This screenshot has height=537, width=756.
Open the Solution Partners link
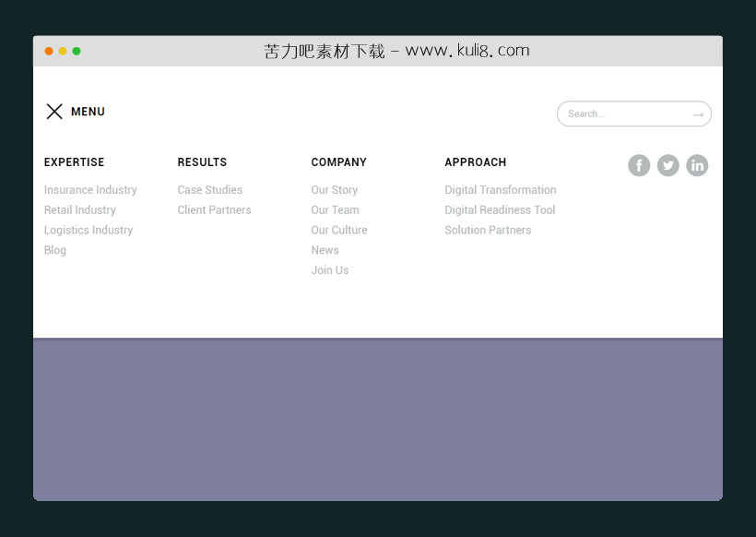(488, 231)
